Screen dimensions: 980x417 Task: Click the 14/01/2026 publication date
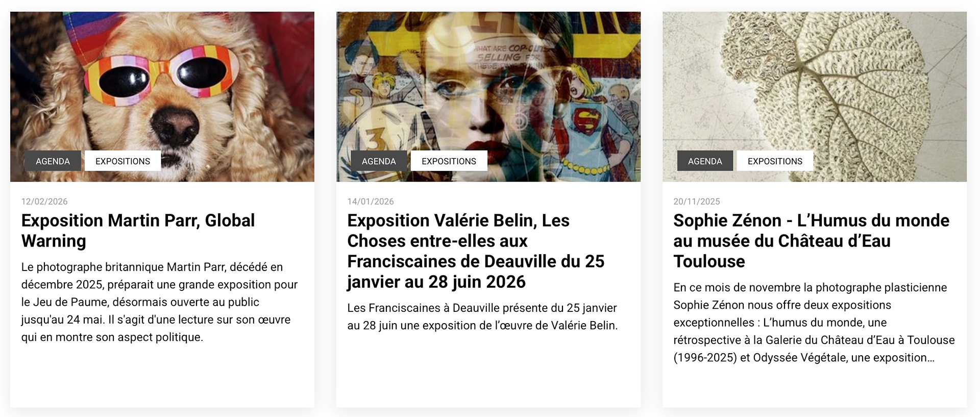click(371, 202)
